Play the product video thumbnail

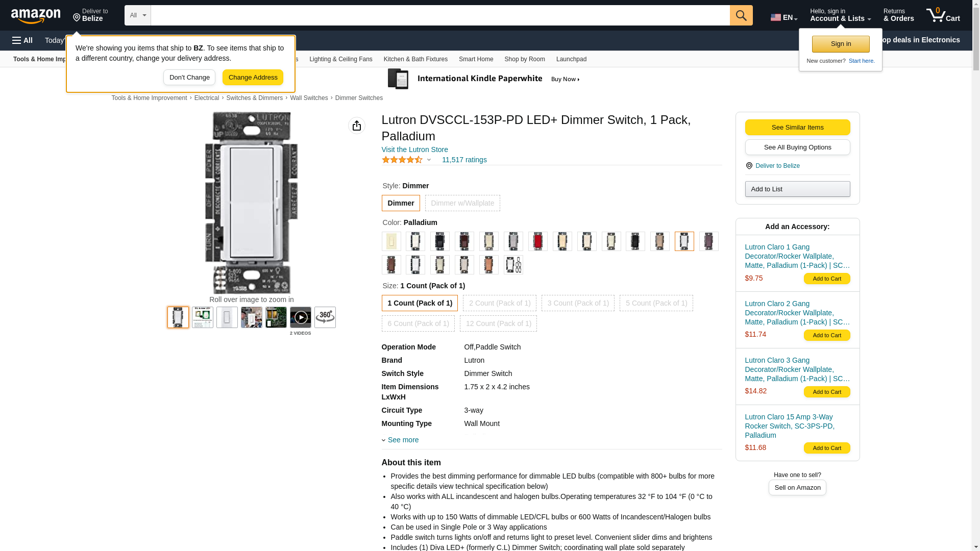click(300, 317)
